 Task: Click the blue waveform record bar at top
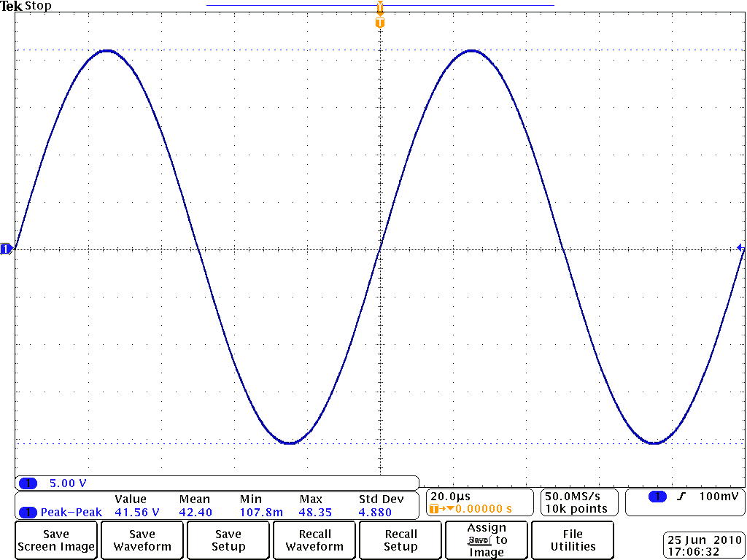click(x=380, y=5)
